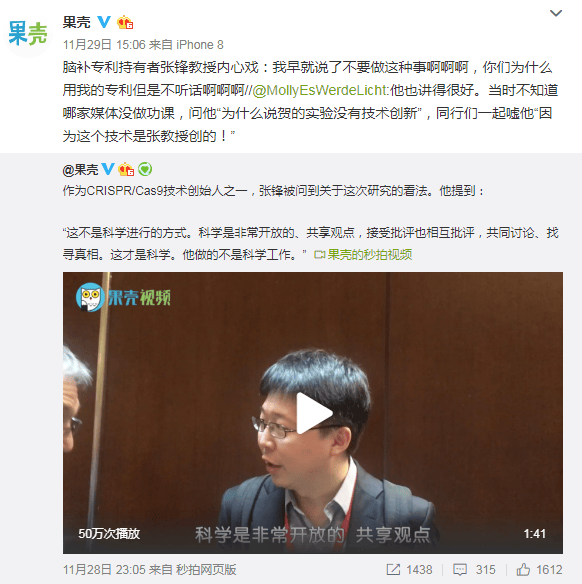The height and width of the screenshot is (584, 582).
Task: Open the 果壳 account name link
Action: click(x=76, y=22)
